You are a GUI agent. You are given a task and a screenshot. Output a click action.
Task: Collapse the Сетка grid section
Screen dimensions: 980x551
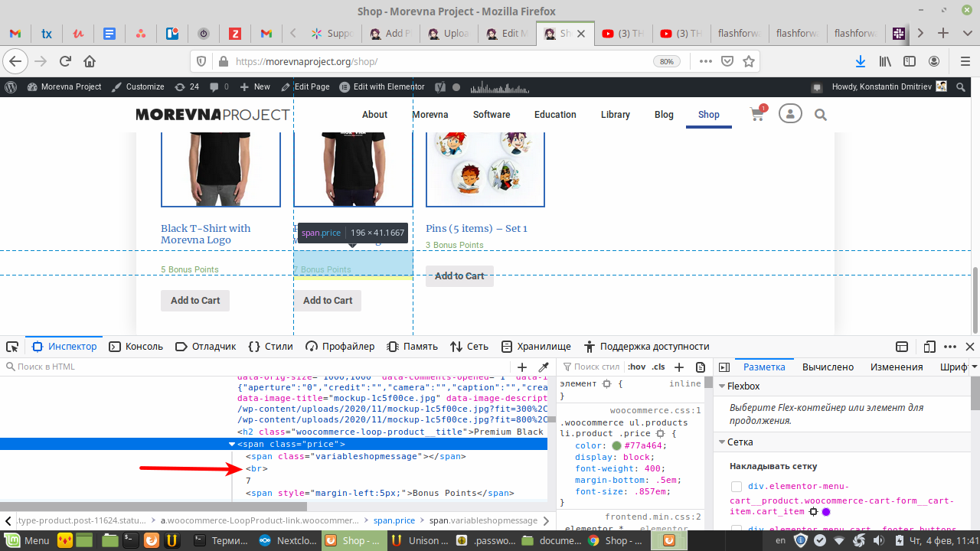pos(721,442)
